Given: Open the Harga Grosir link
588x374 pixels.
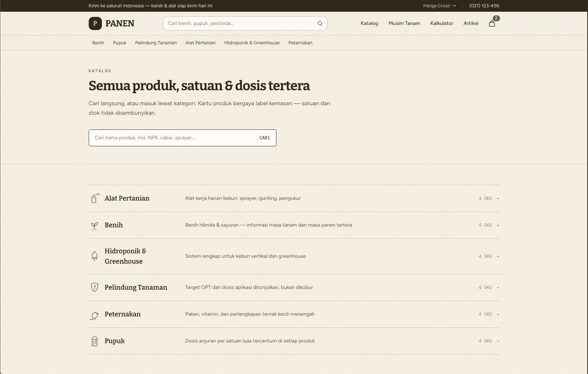Looking at the screenshot, I should [440, 6].
